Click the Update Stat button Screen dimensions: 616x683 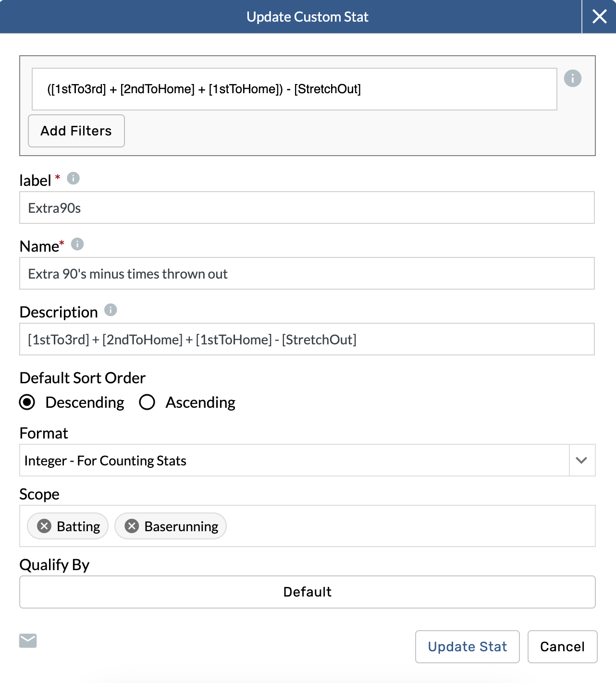[467, 646]
